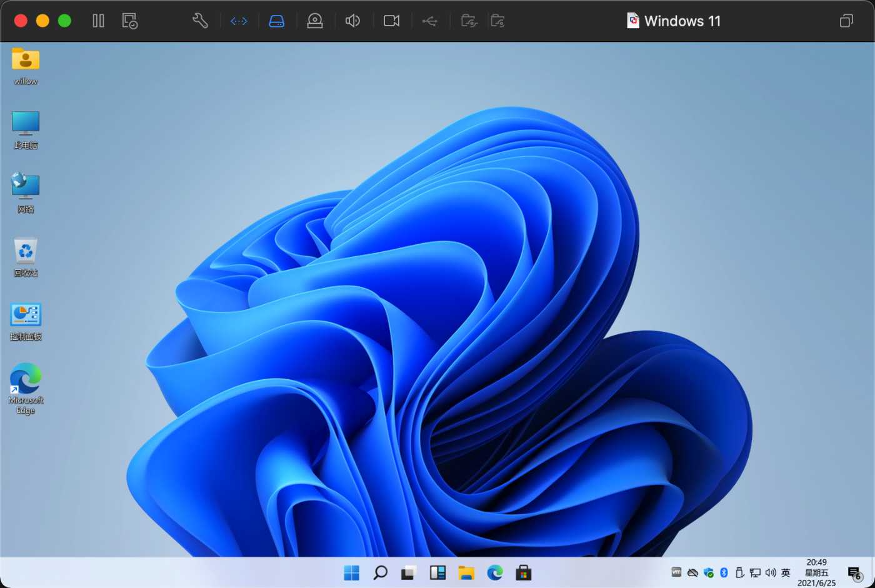Viewport: 875px width, 588px height.
Task: Click the second shared folder icon
Action: coord(498,21)
